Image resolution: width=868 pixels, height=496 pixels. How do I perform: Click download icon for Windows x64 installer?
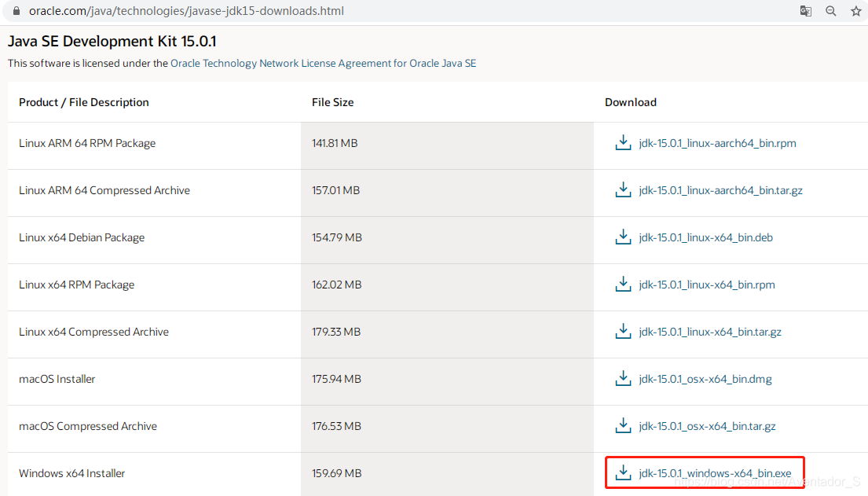tap(623, 473)
